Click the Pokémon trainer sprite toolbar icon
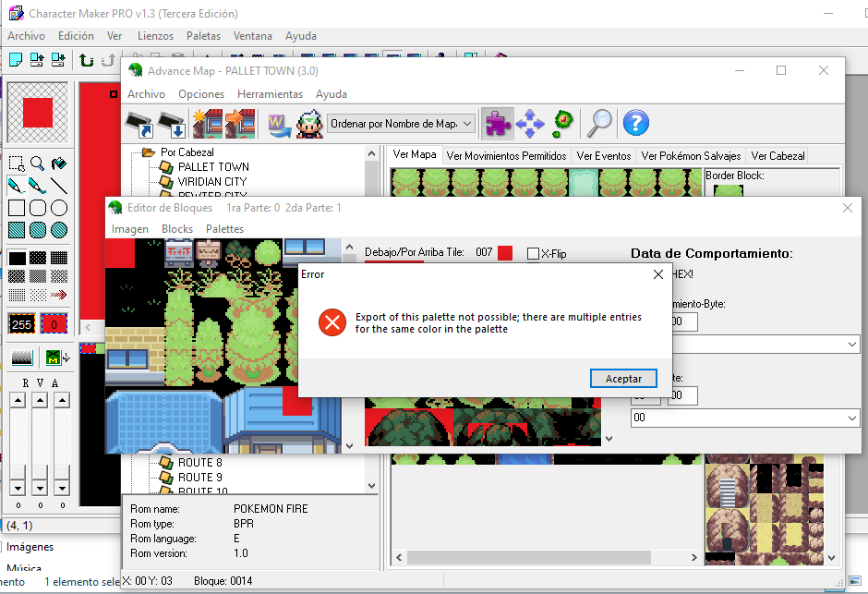This screenshot has height=594, width=868. (309, 123)
